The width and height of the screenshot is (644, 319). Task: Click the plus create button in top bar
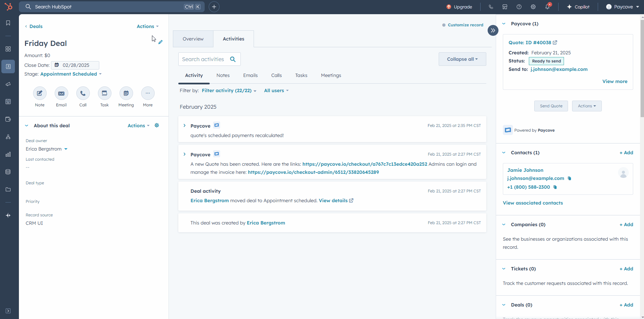pos(214,7)
